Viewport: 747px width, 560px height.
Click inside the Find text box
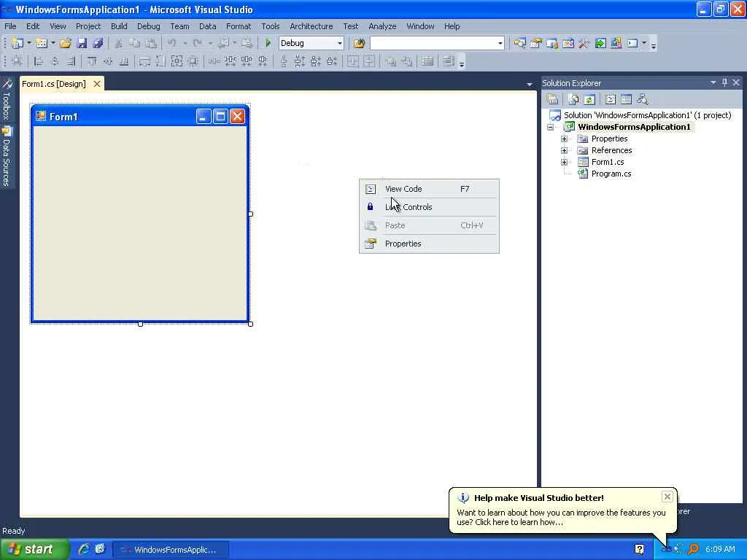(x=433, y=43)
